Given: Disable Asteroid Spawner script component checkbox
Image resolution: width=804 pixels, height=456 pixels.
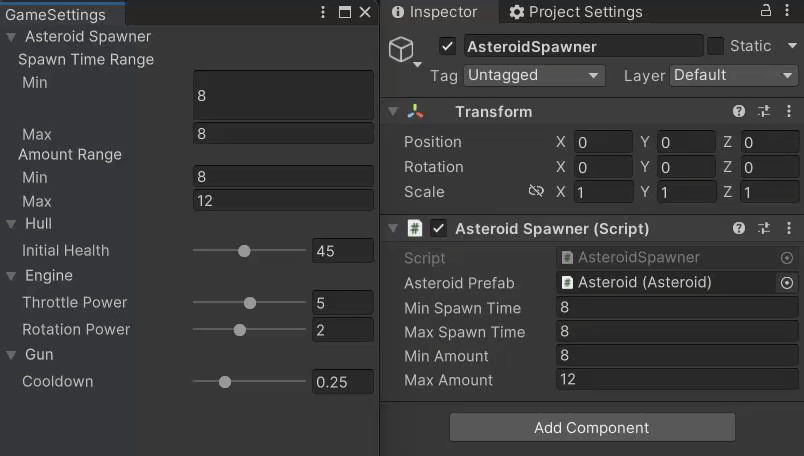Looking at the screenshot, I should coord(438,228).
